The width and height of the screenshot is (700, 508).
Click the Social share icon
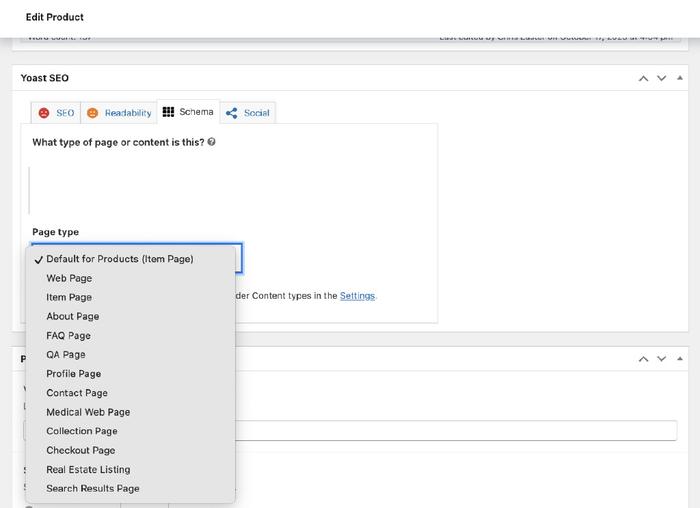[231, 113]
